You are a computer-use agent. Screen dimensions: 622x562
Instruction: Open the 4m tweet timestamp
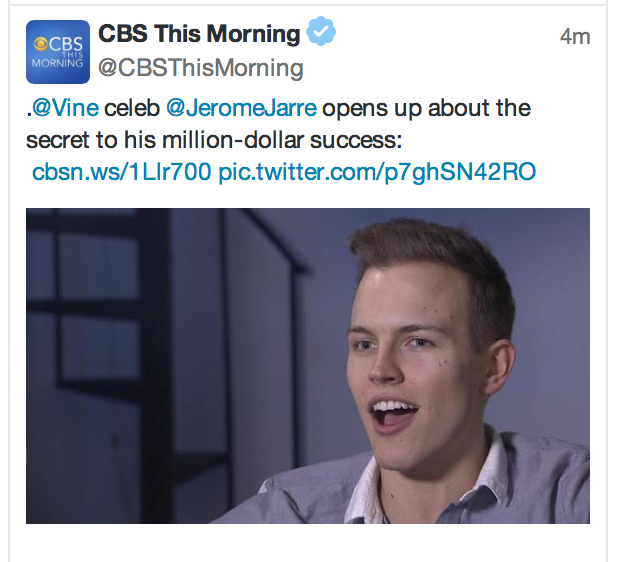(574, 36)
